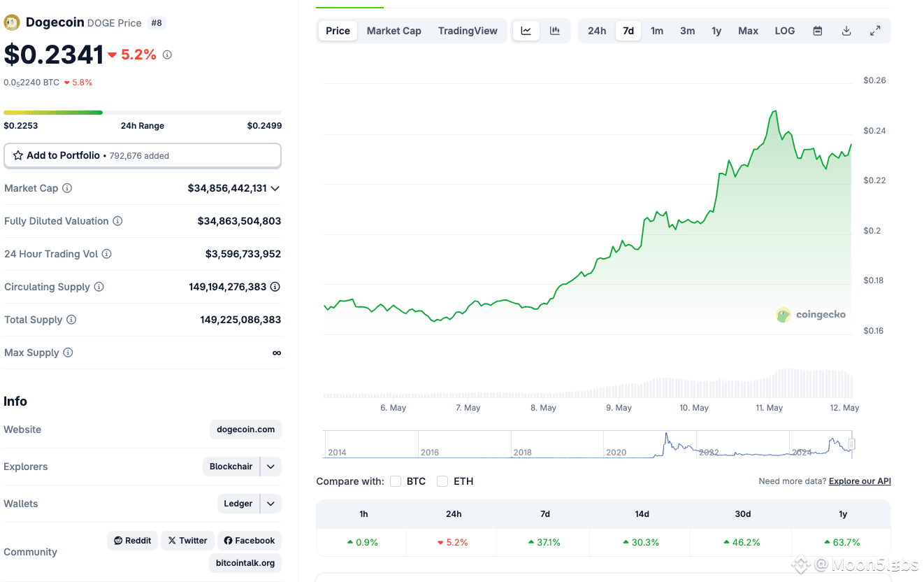The height and width of the screenshot is (582, 924).
Task: Set chart range to 1y
Action: point(716,31)
